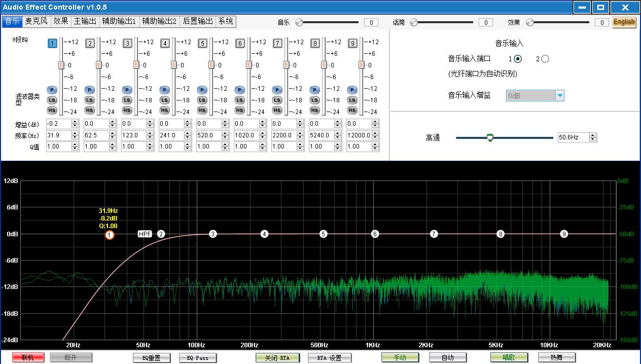Open the 音乐输入增益 dropdown
This screenshot has height=364, width=641.
[x=559, y=96]
